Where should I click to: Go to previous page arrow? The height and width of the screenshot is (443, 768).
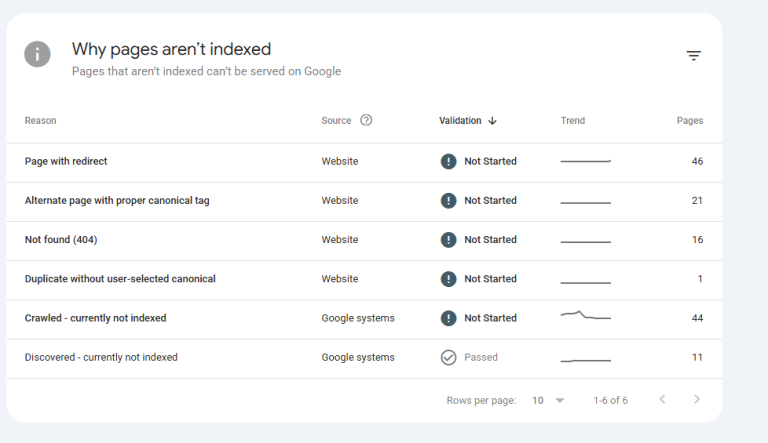click(x=662, y=399)
